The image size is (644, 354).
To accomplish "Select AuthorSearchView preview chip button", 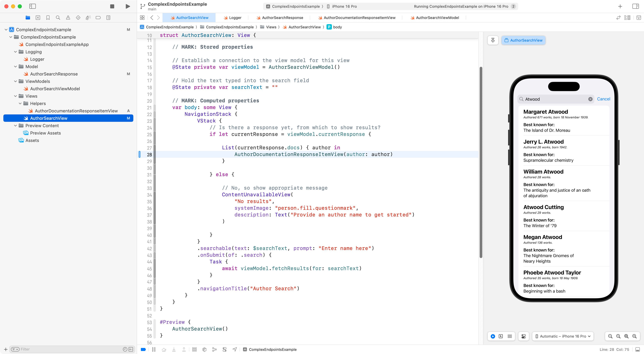I will [523, 40].
